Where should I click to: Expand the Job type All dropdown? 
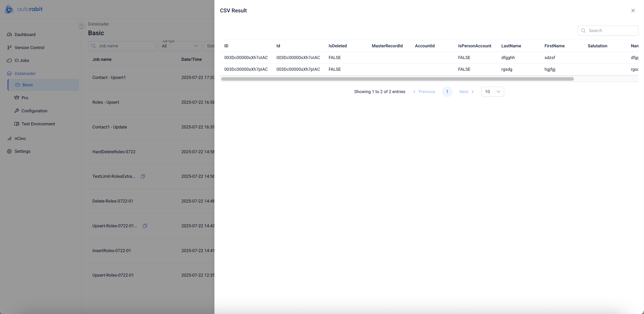coord(180,46)
